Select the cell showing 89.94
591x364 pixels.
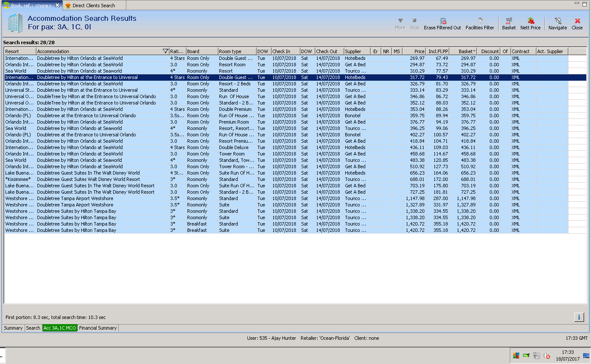pyautogui.click(x=438, y=116)
